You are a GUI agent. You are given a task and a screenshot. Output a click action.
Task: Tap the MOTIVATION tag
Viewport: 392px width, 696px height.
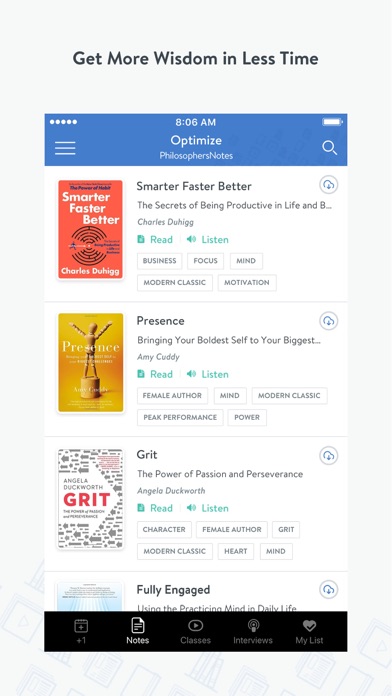point(247,283)
